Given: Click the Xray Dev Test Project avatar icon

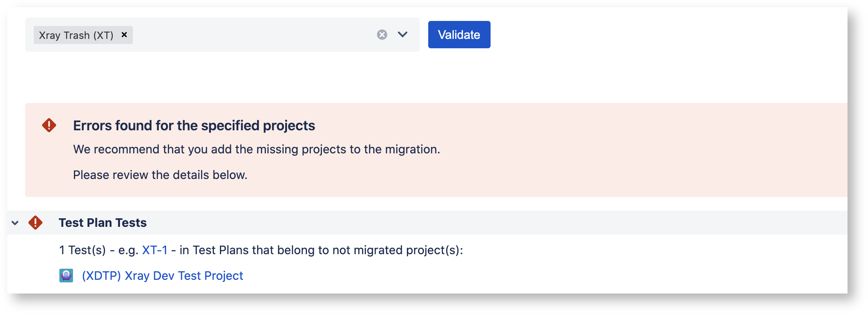Looking at the screenshot, I should click(x=66, y=276).
